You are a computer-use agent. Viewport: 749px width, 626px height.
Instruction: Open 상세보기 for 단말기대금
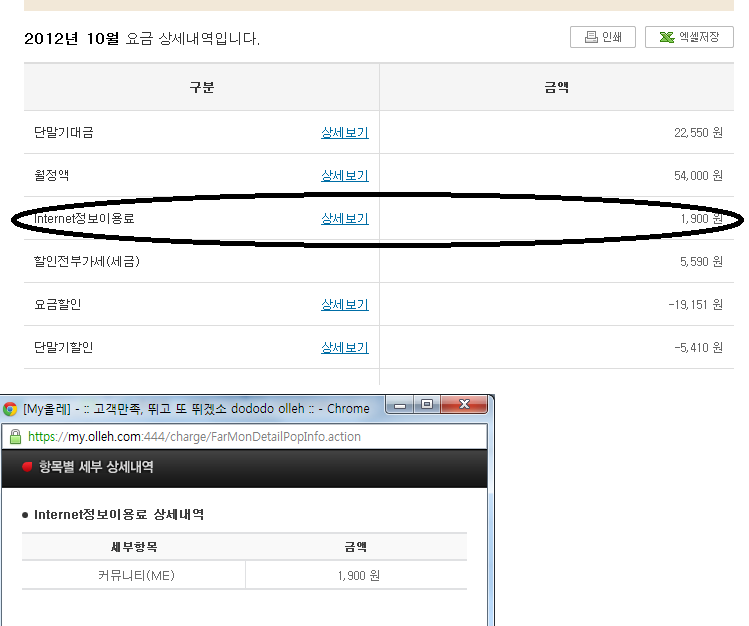point(344,132)
